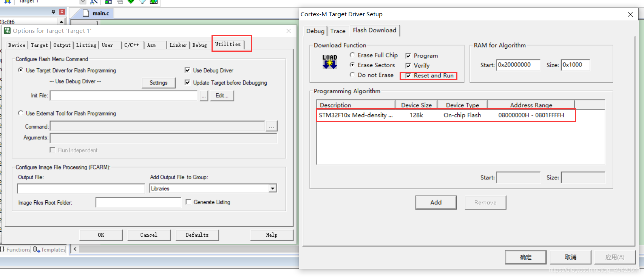Click Cancel in Options dialog
644x277 pixels.
(149, 235)
